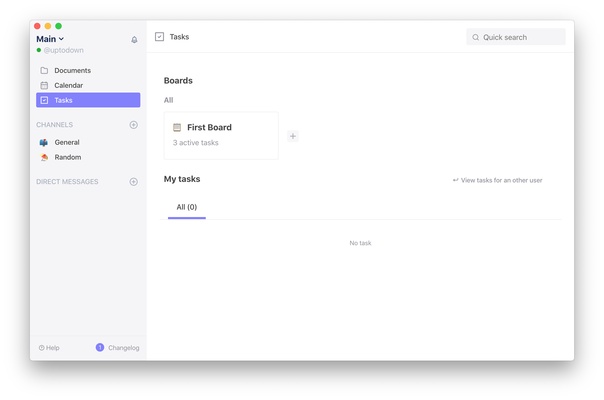The image size is (604, 400).
Task: Click the Calendar icon in sidebar
Action: click(x=44, y=85)
